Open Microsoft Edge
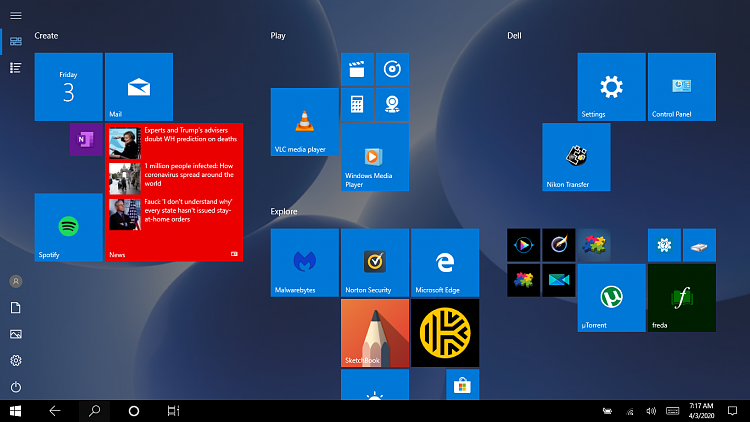The height and width of the screenshot is (422, 750). 445,263
